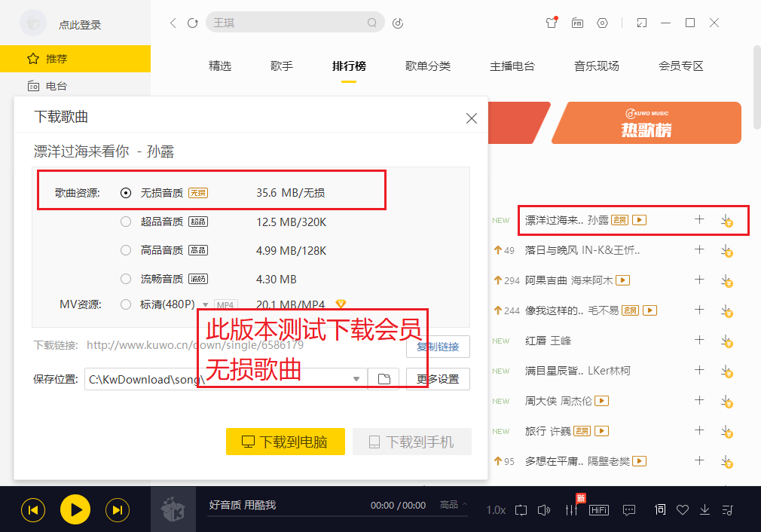Click the search magnifier icon
The width and height of the screenshot is (761, 532).
371,23
